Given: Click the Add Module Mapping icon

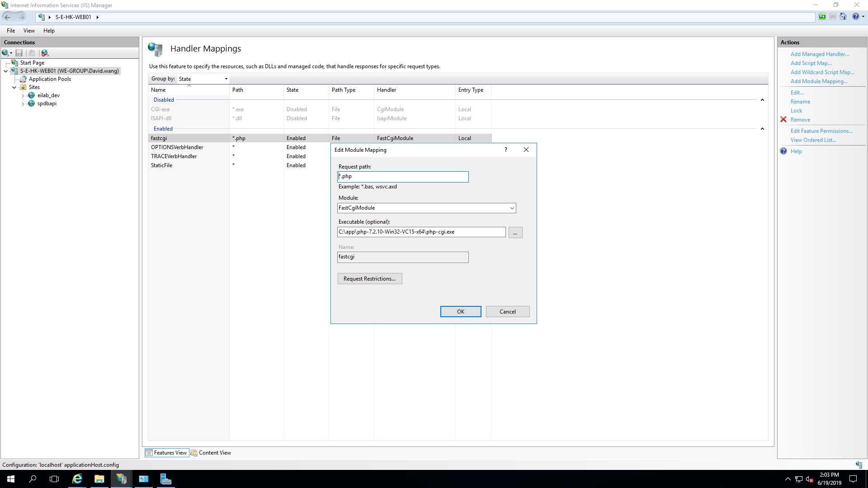Looking at the screenshot, I should tap(819, 80).
